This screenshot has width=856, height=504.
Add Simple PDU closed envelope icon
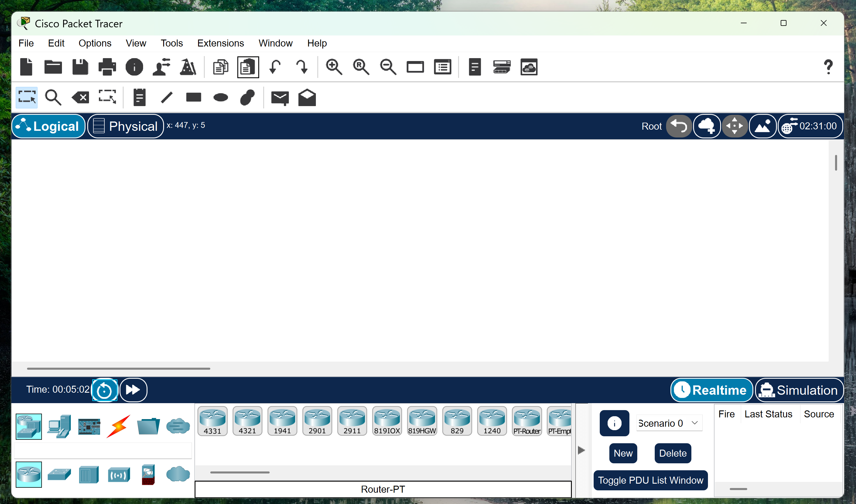point(280,98)
